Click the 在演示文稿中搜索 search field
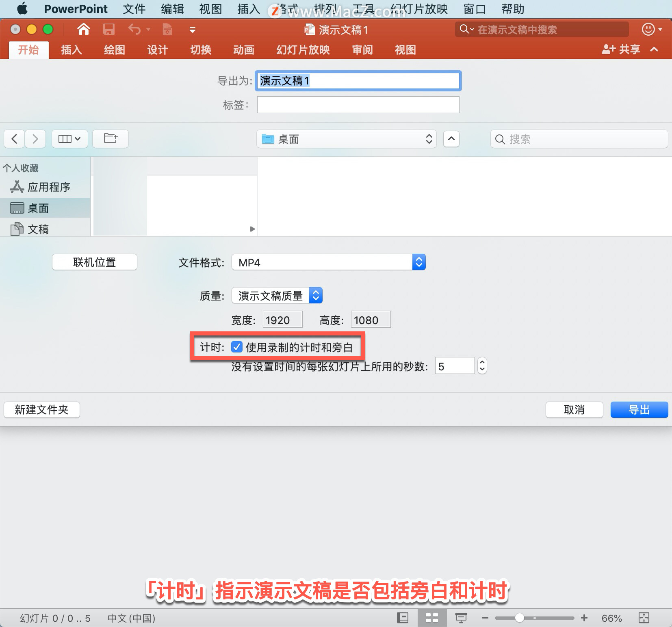The width and height of the screenshot is (672, 627). click(542, 29)
